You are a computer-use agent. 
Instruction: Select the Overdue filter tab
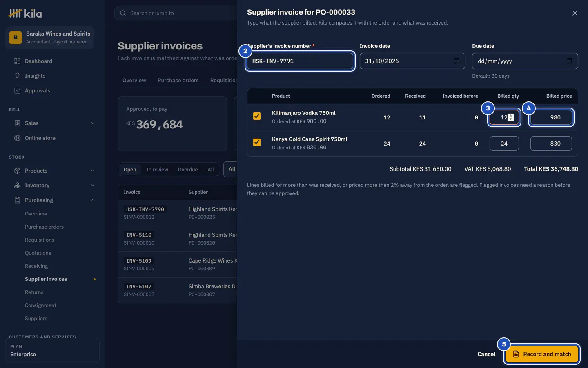[188, 170]
